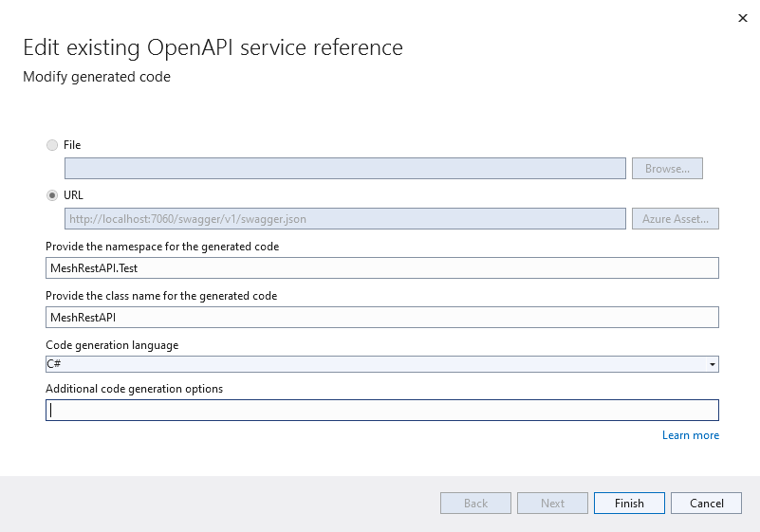Click the Next button

(552, 503)
